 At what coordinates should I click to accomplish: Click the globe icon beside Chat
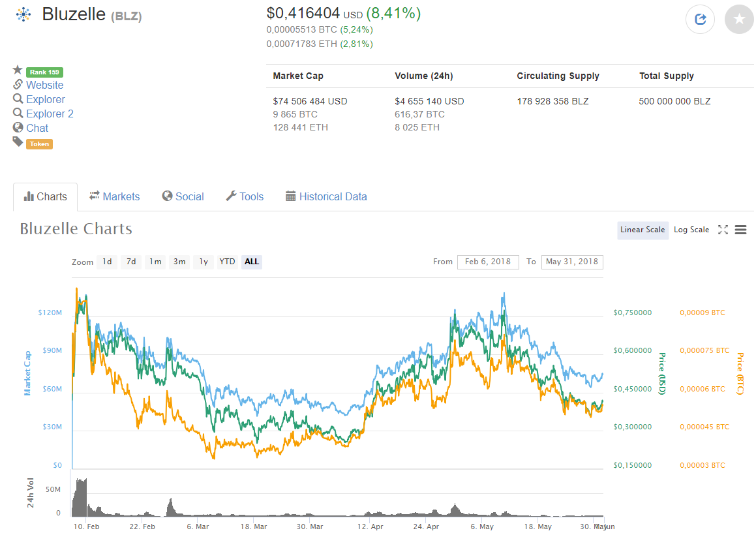click(18, 127)
